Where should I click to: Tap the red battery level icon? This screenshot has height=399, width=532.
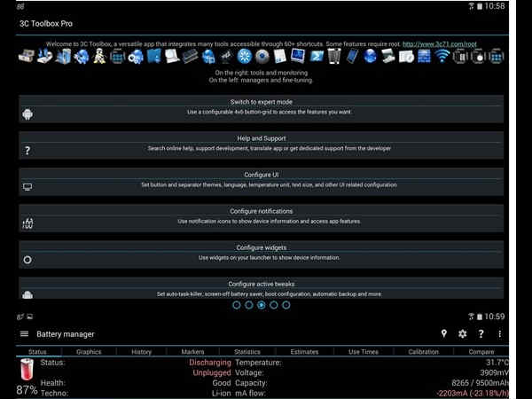pyautogui.click(x=26, y=370)
